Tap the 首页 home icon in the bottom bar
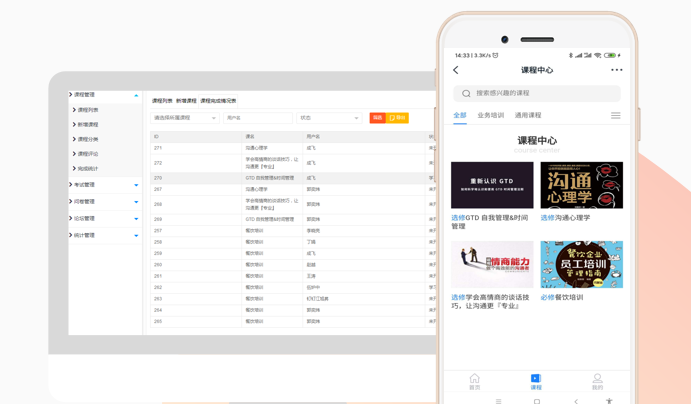This screenshot has height=404, width=691. pyautogui.click(x=474, y=380)
